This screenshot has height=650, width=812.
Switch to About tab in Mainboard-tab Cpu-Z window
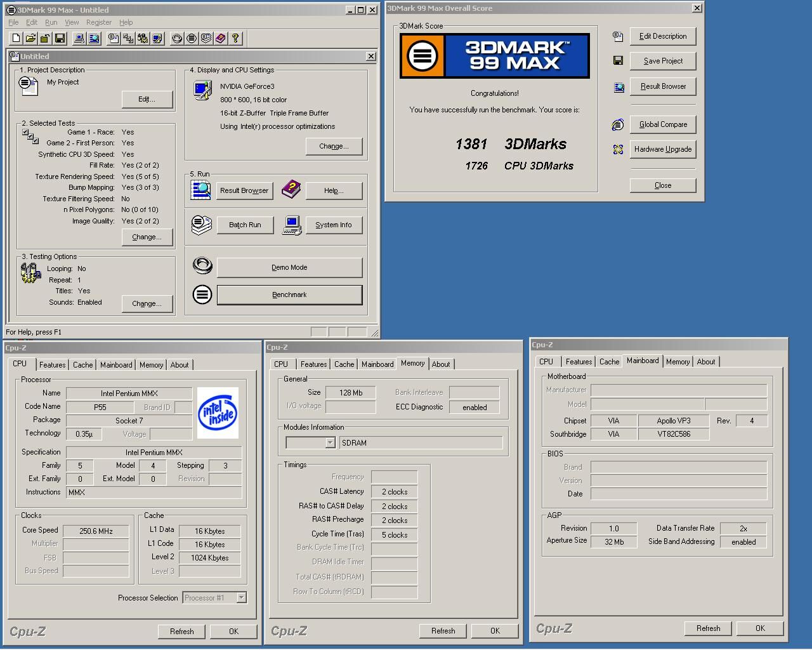tap(706, 362)
